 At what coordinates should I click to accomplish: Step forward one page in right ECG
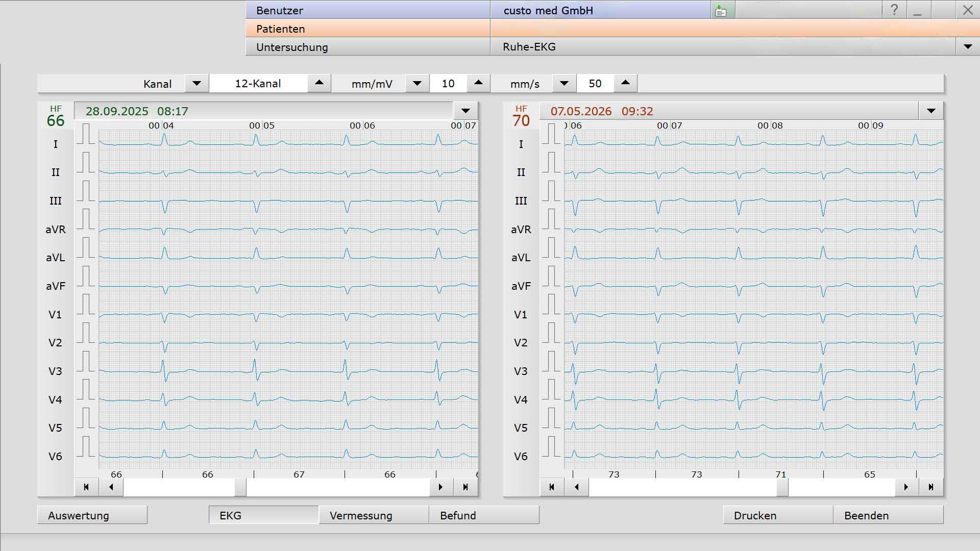click(906, 487)
